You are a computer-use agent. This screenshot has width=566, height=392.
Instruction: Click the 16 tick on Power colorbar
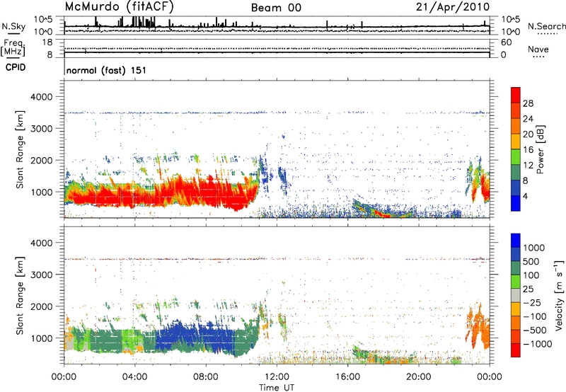click(x=528, y=150)
